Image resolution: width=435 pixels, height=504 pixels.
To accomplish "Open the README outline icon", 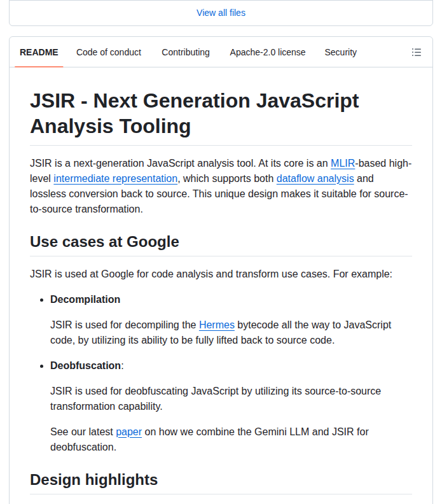I will point(417,52).
